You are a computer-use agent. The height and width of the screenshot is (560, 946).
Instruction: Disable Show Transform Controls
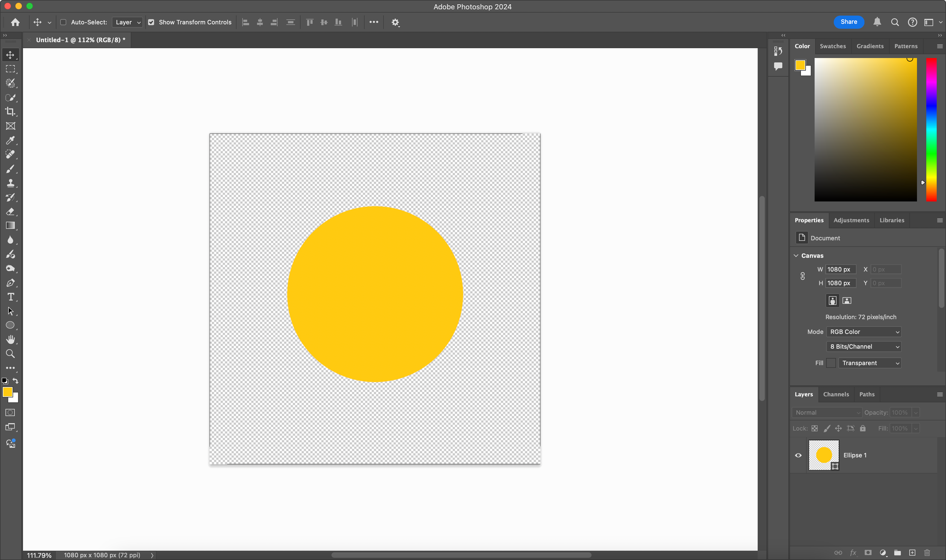tap(151, 22)
